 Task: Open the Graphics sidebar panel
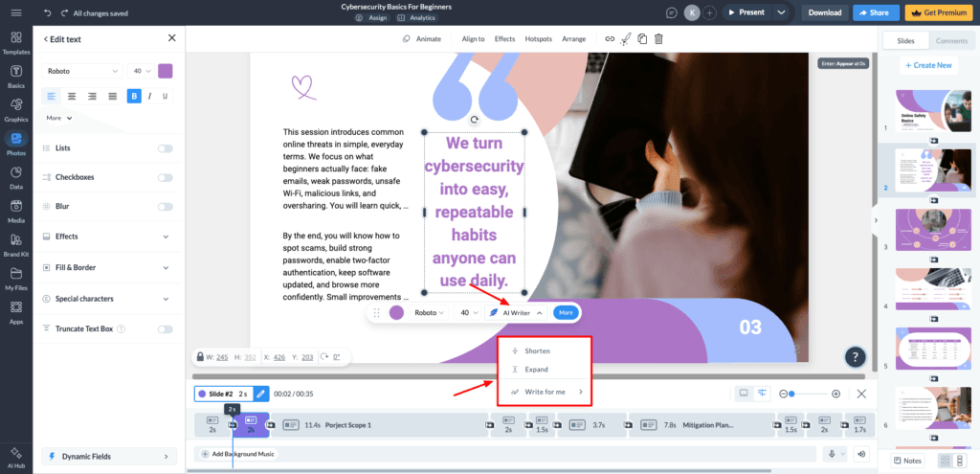pos(16,110)
